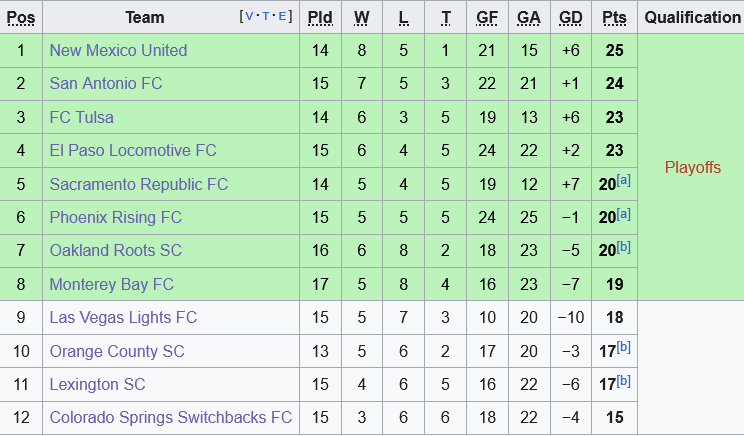Screen dimensions: 744x436
Task: Click the Lexington SC link
Action: click(x=97, y=384)
